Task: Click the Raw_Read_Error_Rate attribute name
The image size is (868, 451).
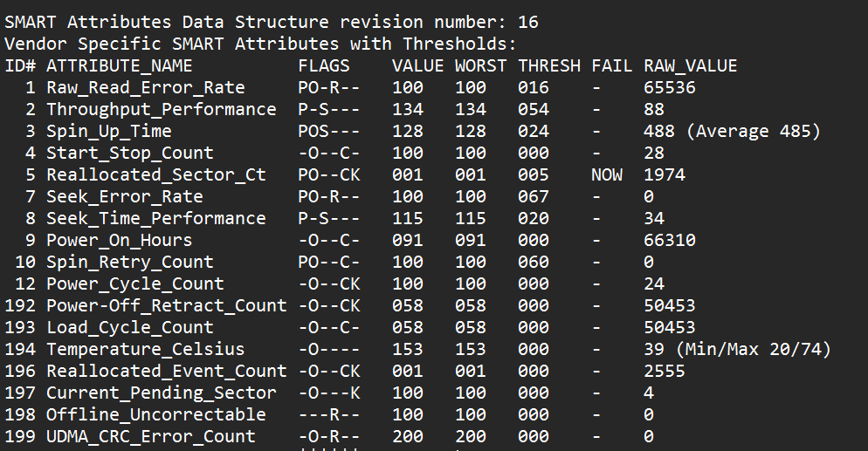Action: [146, 88]
